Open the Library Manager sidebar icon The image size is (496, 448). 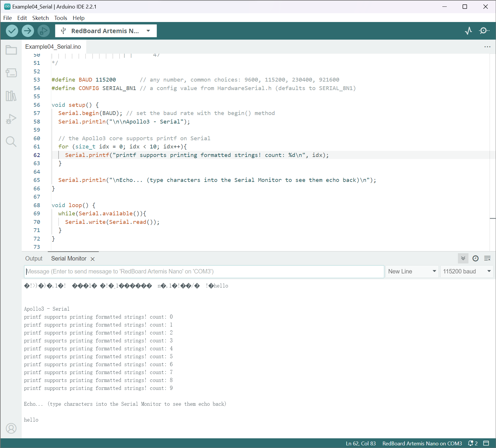[x=11, y=96]
